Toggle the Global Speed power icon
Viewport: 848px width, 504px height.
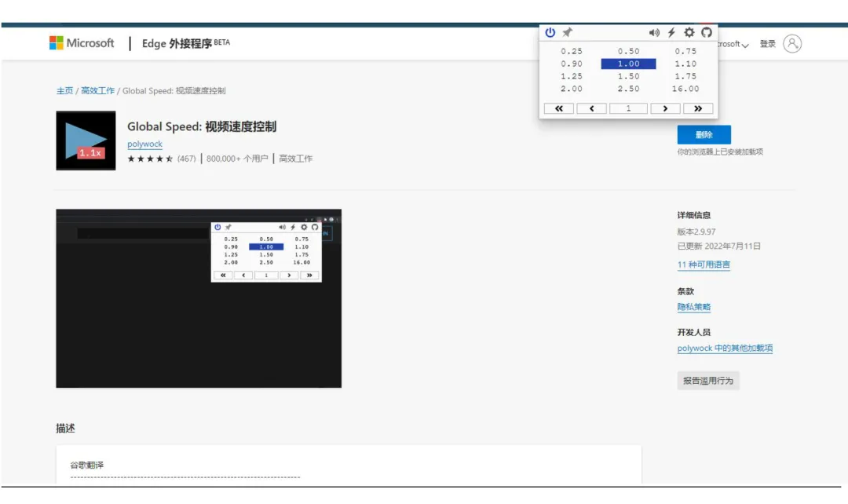(550, 32)
